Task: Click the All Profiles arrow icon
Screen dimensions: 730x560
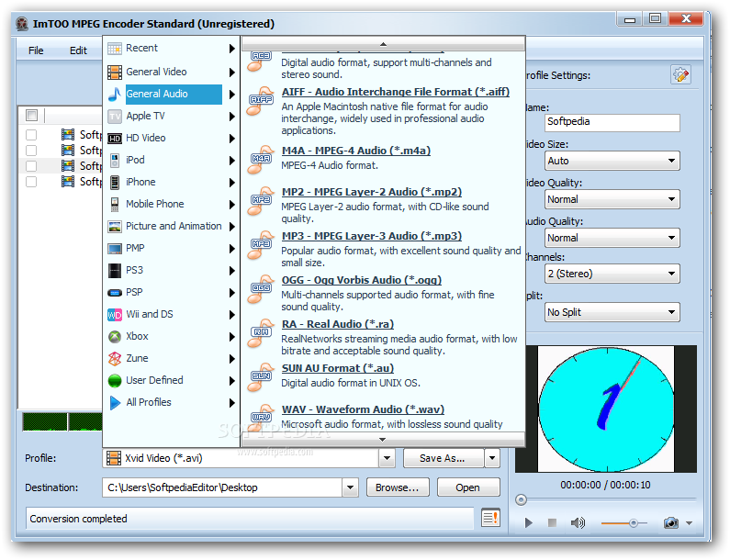Action: pyautogui.click(x=115, y=403)
